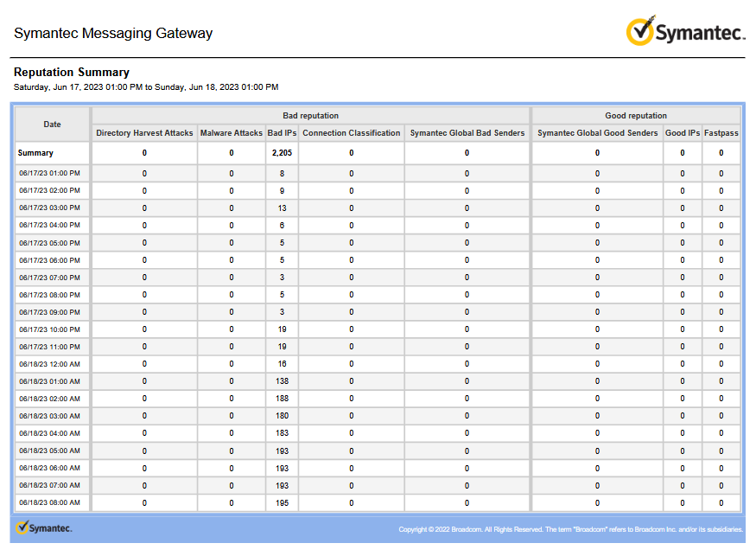Click the 2,205 Bad IPs summary value
This screenshot has height=556, width=756.
282,153
